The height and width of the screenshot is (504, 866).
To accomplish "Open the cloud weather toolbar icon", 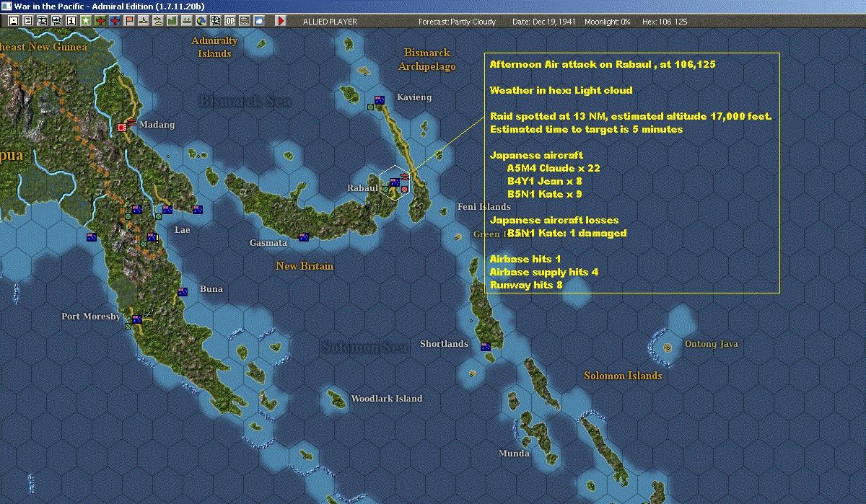I will click(x=259, y=22).
